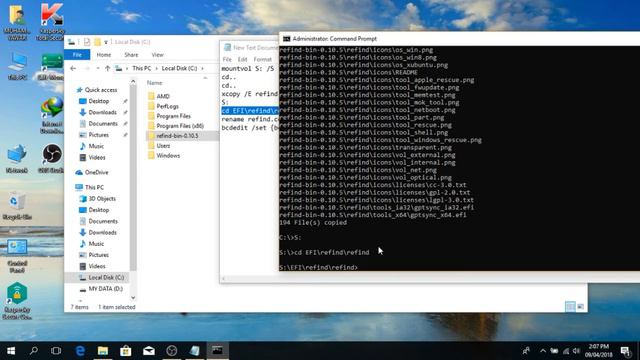Screen dimensions: 640x360
Task: Select Pictures under Quick access
Action: 99,135
